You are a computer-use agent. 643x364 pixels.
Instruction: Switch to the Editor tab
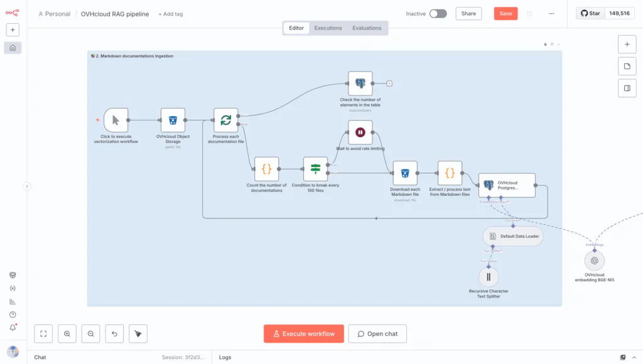(x=296, y=28)
